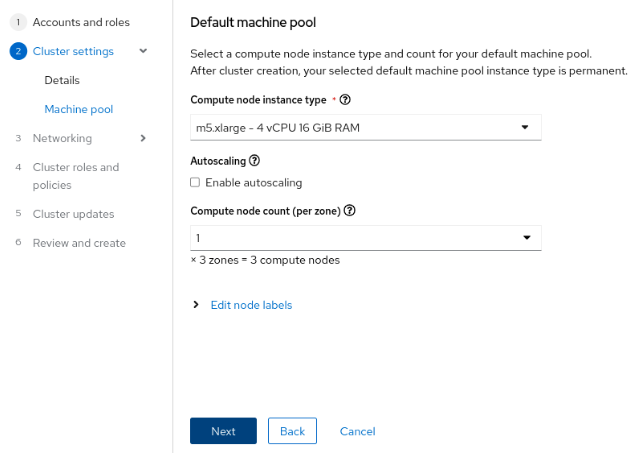
Task: Click the Next button
Action: pos(223,431)
